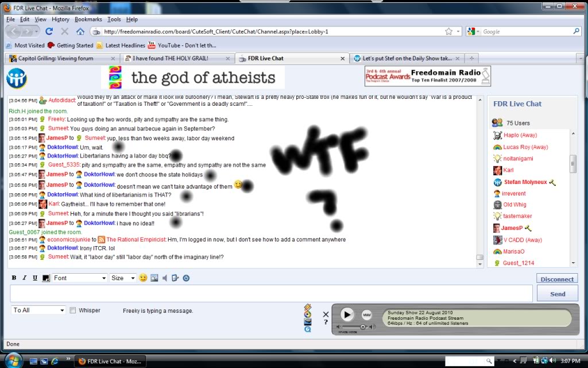588x368 pixels.
Task: Click the chat message input field
Action: [x=271, y=293]
